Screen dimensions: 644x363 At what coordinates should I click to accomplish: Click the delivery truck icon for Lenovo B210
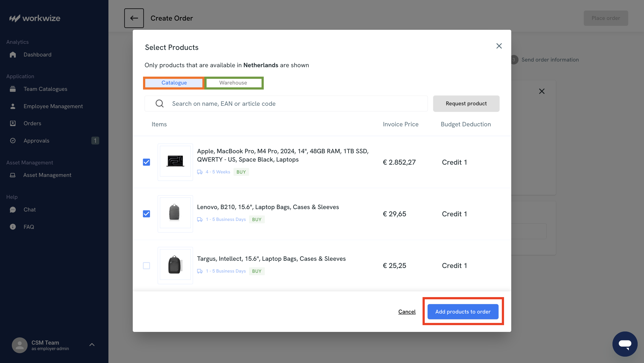click(200, 219)
